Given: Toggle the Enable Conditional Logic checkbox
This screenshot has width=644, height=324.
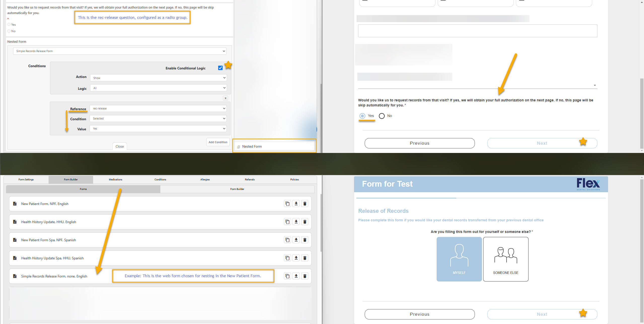Looking at the screenshot, I should [220, 68].
